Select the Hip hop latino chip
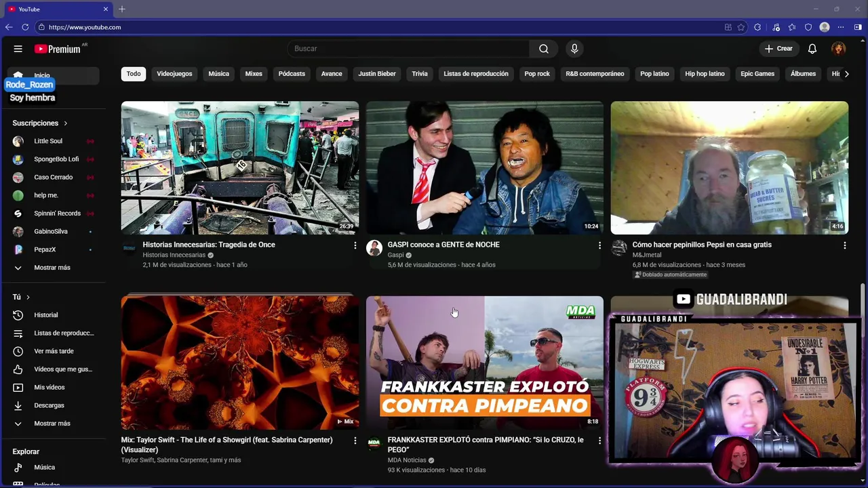This screenshot has height=488, width=868. (x=705, y=74)
